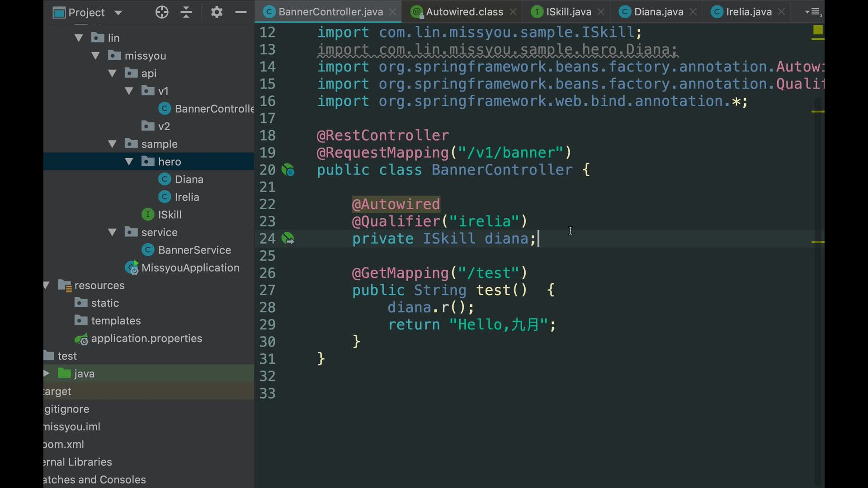This screenshot has width=868, height=488.
Task: Collapse the v1 package folder
Action: (129, 91)
